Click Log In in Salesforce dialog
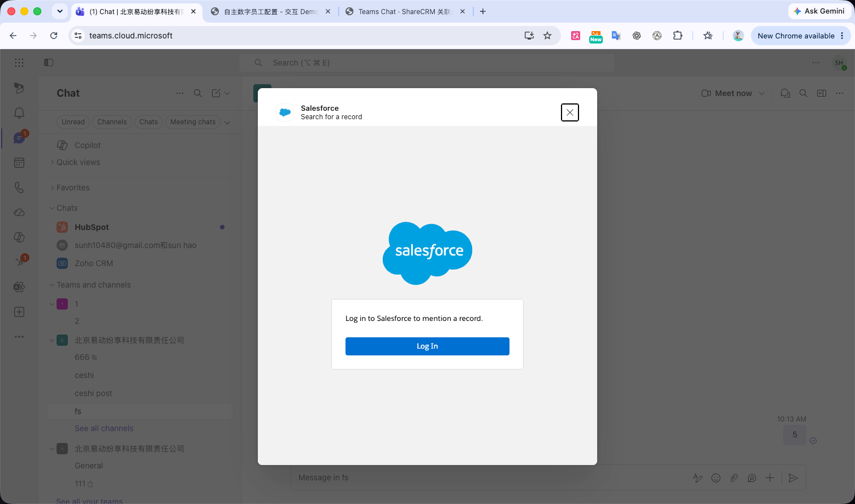Screen dimensions: 855x504 tap(427, 346)
